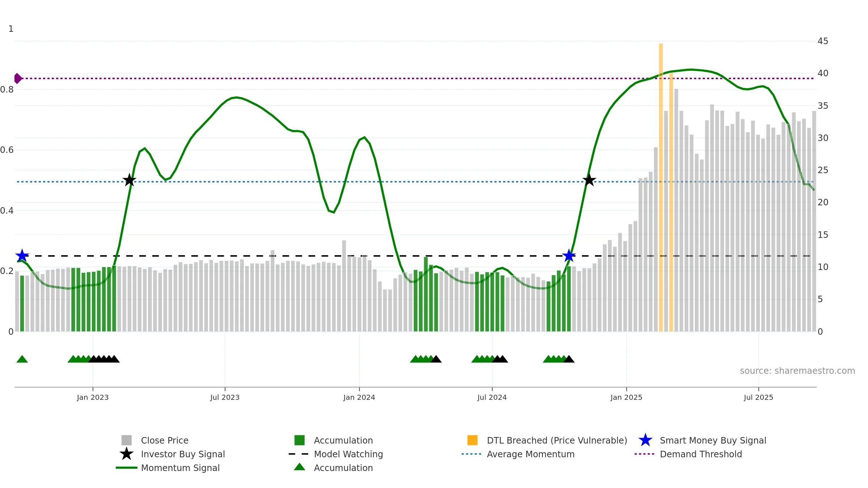Viewport: 868px width, 488px height.
Task: Click the Jul 2025 axis label
Action: coord(758,397)
